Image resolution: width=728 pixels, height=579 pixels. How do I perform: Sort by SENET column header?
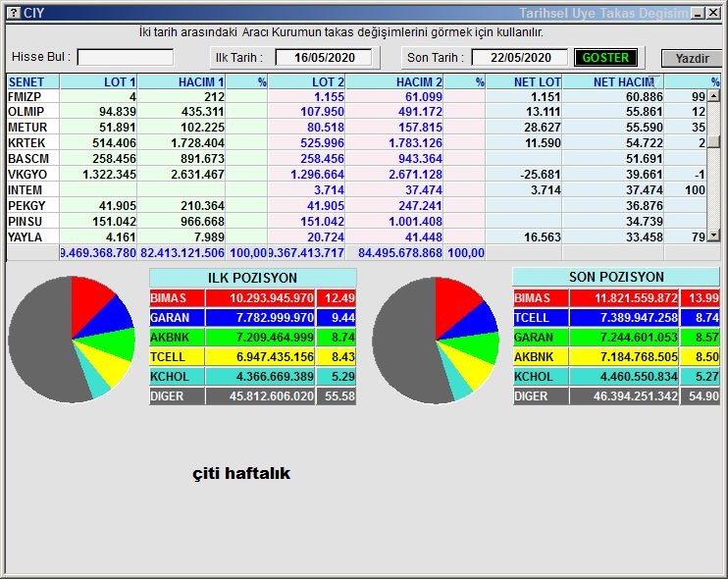tap(33, 82)
